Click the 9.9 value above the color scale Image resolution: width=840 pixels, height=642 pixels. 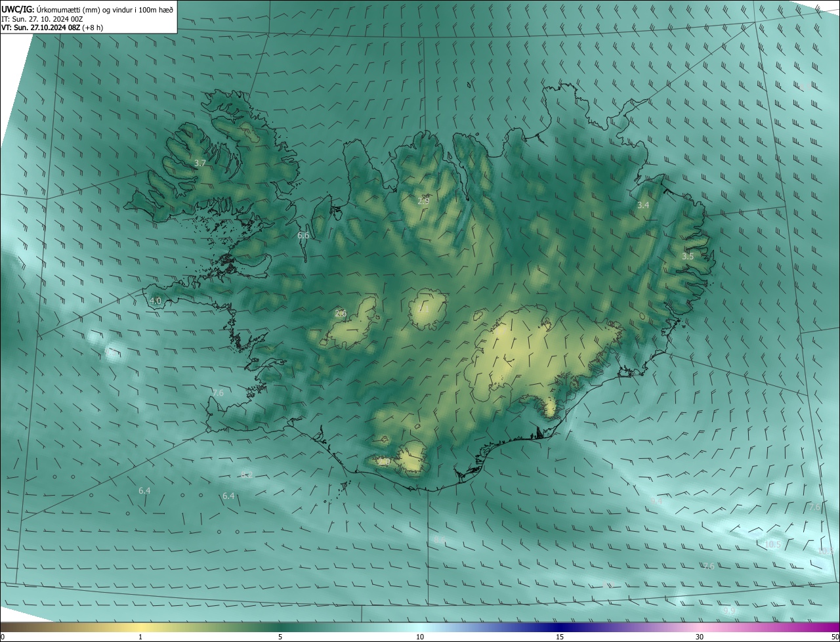(x=728, y=611)
